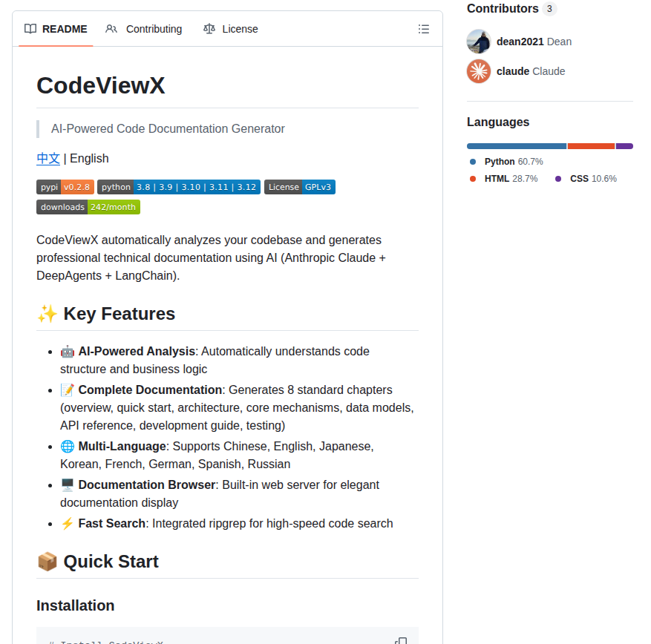The width and height of the screenshot is (651, 644).
Task: Click the README book icon
Action: click(30, 29)
